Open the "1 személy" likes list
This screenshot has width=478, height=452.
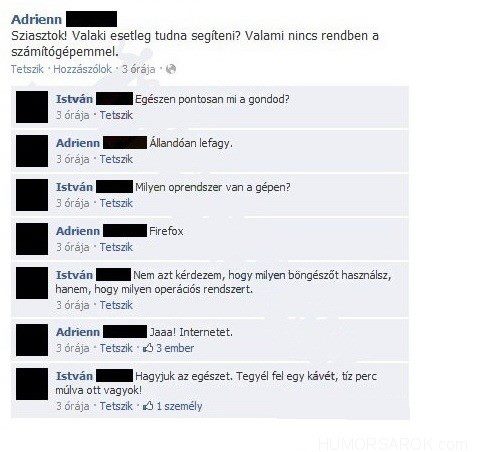179,406
